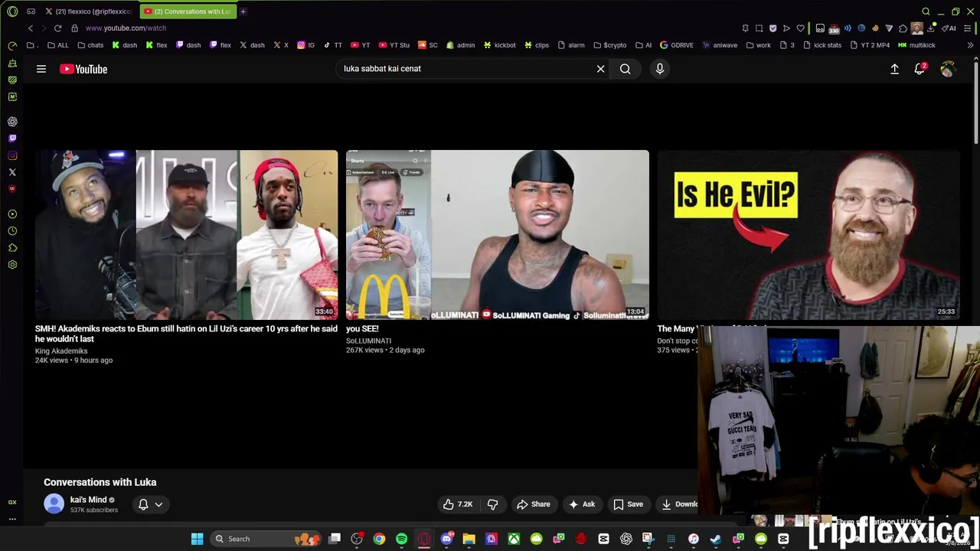Play the Akademiks Lil Uzi thumbnail video

[186, 234]
